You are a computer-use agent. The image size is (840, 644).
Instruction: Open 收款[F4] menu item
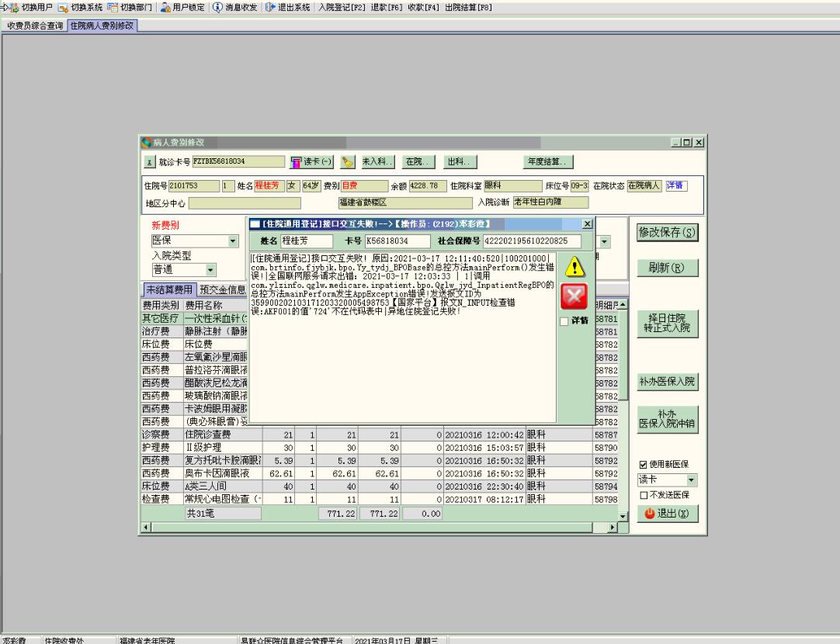pyautogui.click(x=423, y=8)
